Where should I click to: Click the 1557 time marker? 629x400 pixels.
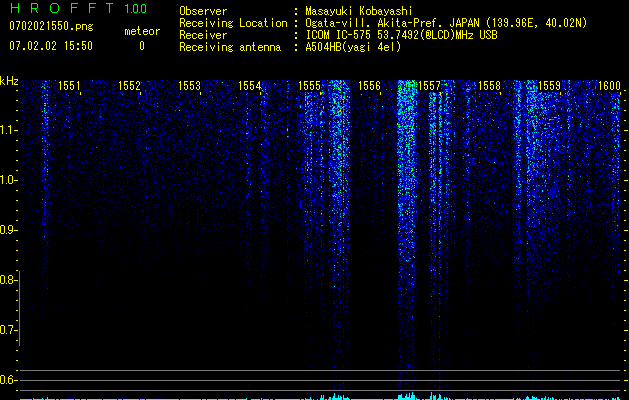429,85
